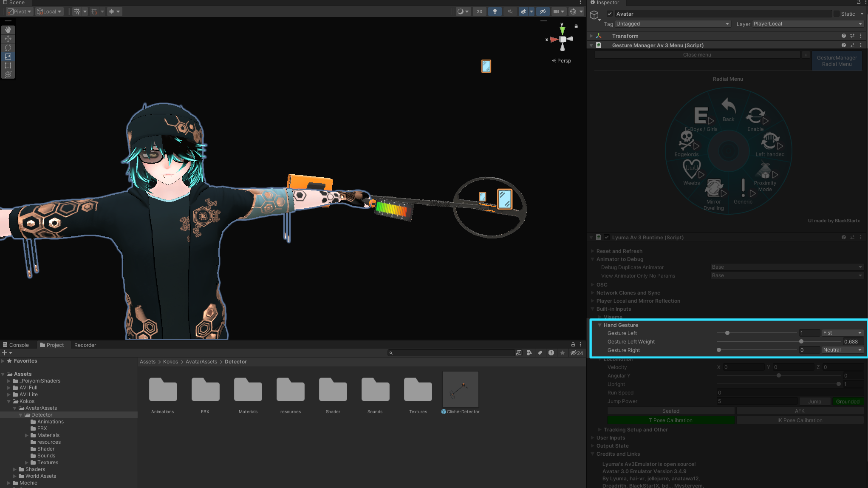Toggle scene audio mute icon

pyautogui.click(x=510, y=11)
